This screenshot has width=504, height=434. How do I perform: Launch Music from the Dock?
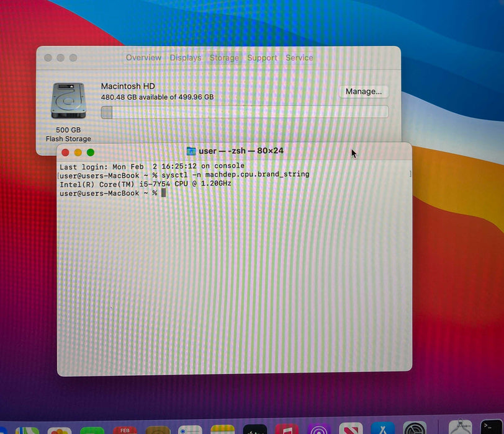[287, 429]
